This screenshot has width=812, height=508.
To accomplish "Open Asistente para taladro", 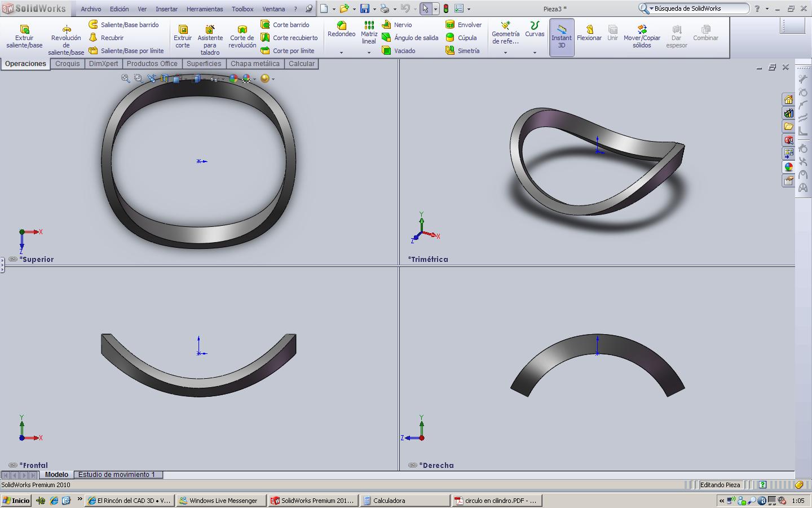I will 210,40.
